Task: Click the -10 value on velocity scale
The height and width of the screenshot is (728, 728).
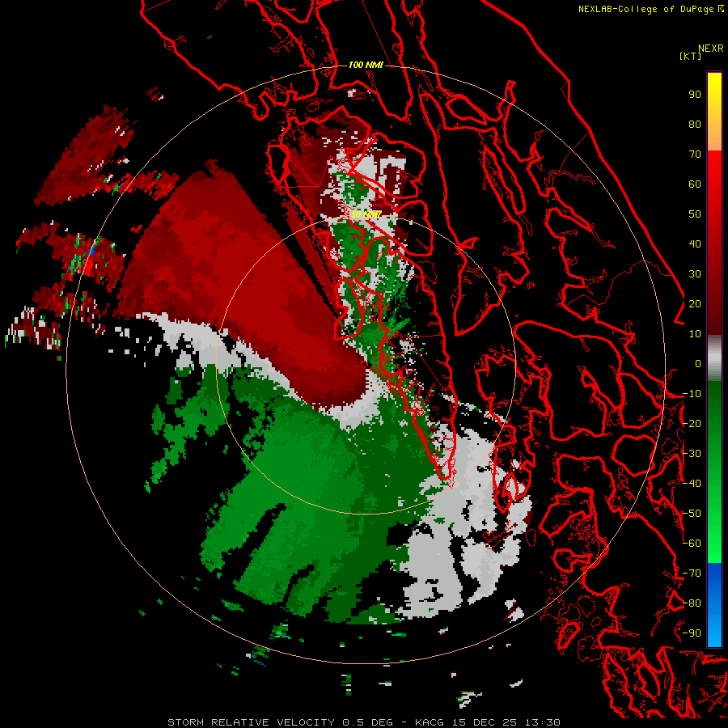Action: click(x=692, y=394)
